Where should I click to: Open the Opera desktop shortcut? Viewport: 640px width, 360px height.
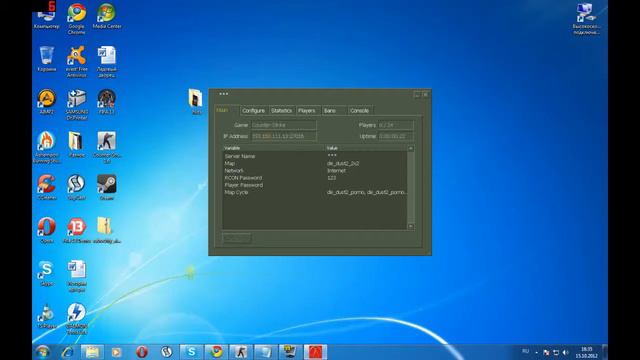pyautogui.click(x=47, y=231)
